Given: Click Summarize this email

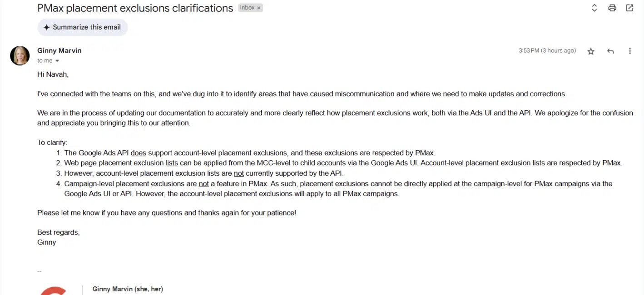Looking at the screenshot, I should point(82,27).
